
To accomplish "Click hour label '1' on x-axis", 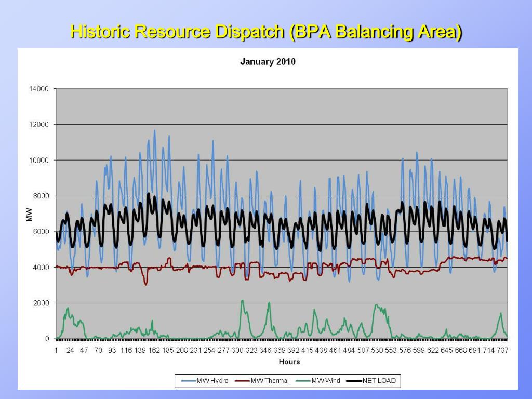I will pyautogui.click(x=56, y=350).
